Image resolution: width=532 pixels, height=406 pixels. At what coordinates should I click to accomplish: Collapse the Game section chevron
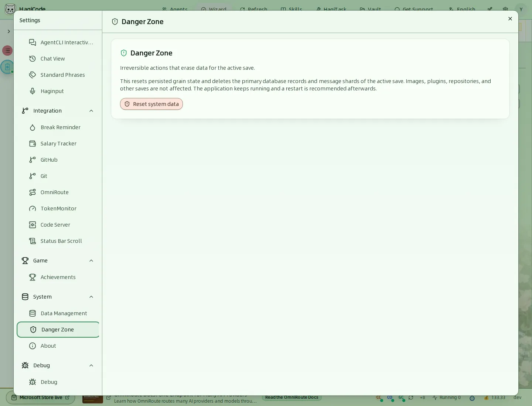(x=91, y=261)
